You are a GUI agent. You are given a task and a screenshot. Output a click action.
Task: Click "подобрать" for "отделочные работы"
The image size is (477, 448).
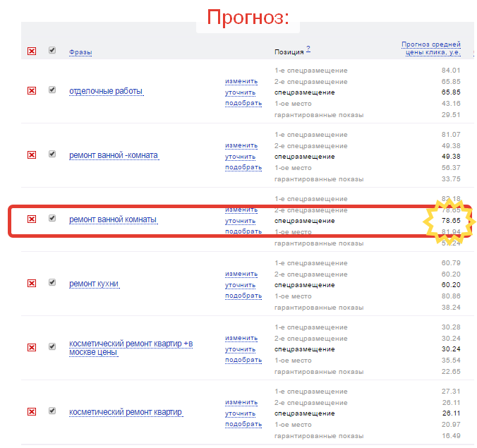[243, 103]
